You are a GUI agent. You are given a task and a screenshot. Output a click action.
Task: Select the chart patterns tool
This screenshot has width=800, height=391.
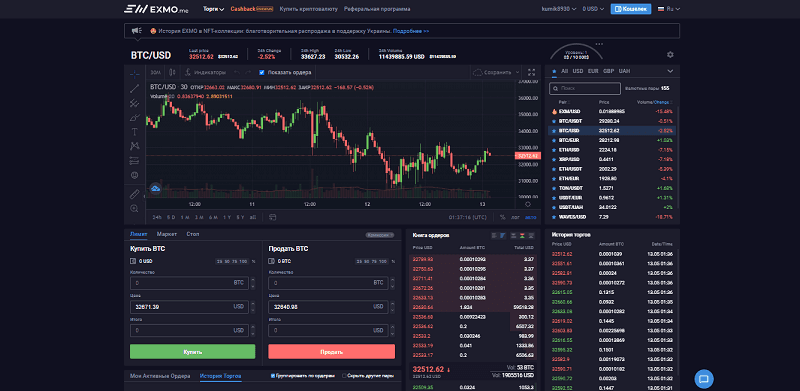(135, 146)
